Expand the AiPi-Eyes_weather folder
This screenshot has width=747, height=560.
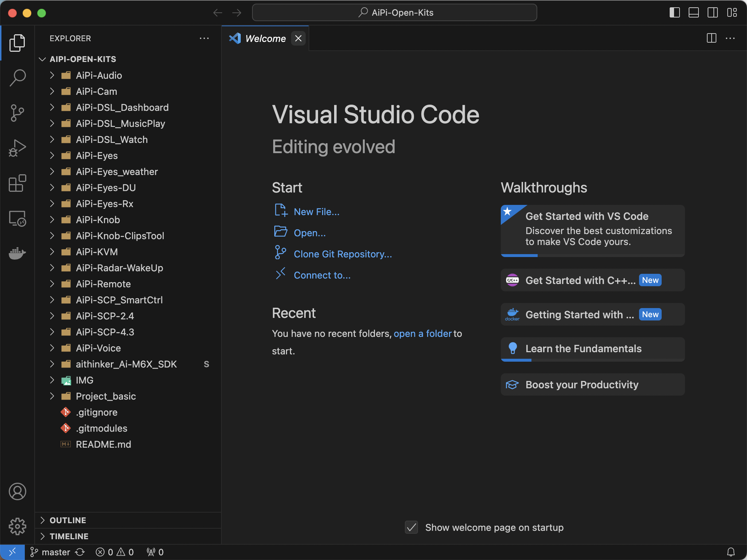(52, 171)
